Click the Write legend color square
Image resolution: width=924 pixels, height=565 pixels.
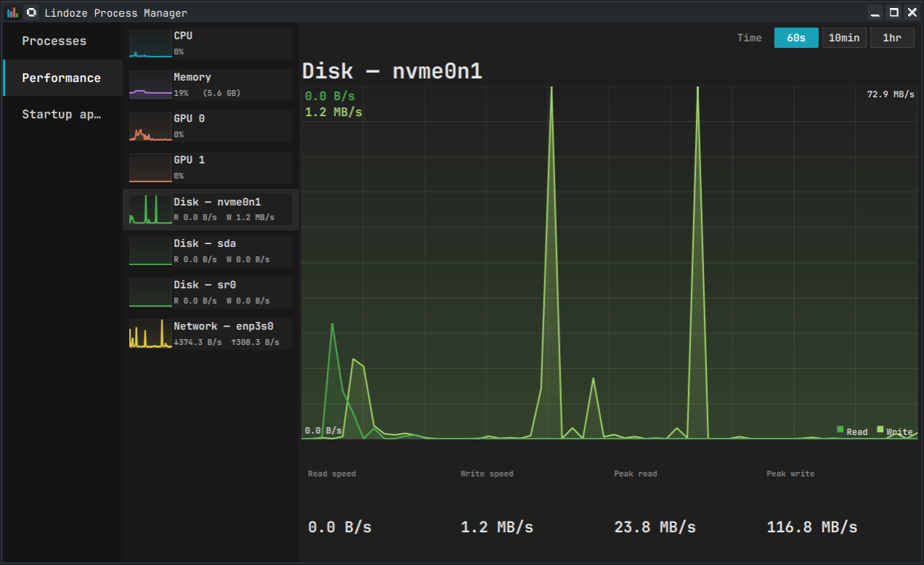tap(880, 430)
